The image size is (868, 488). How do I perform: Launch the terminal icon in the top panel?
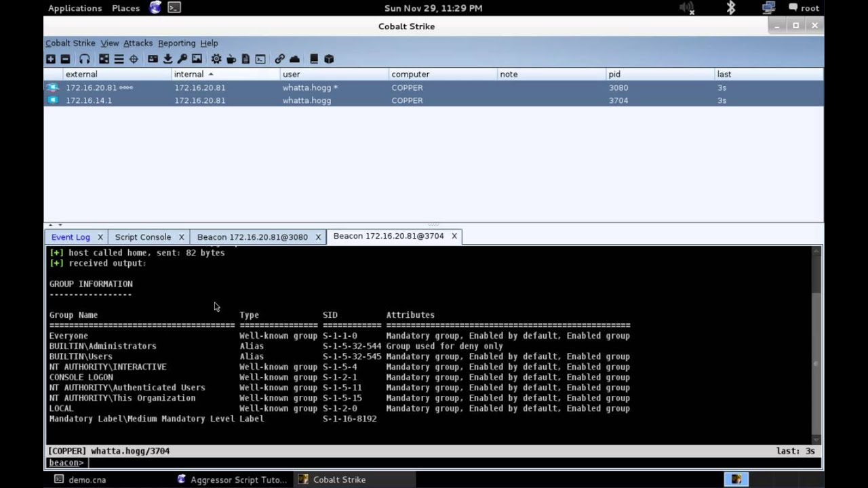174,7
